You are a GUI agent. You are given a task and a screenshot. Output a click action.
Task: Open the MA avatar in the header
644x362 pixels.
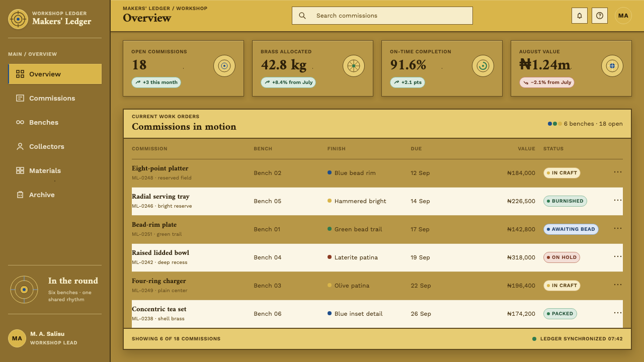(x=623, y=16)
